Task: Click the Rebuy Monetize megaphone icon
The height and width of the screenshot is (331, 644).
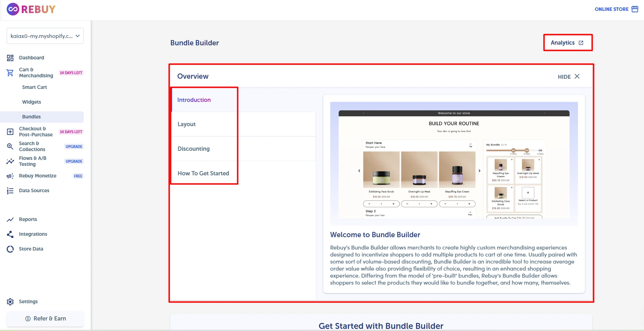Action: [x=10, y=176]
